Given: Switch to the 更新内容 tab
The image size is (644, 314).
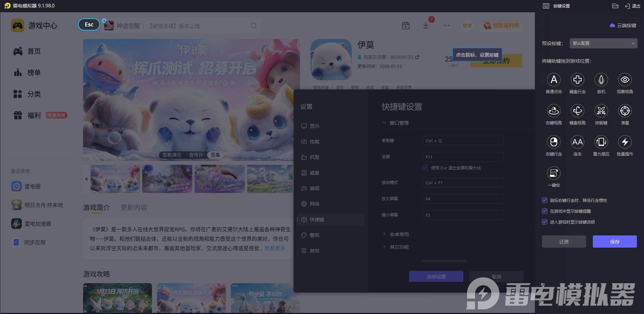Looking at the screenshot, I should (134, 207).
